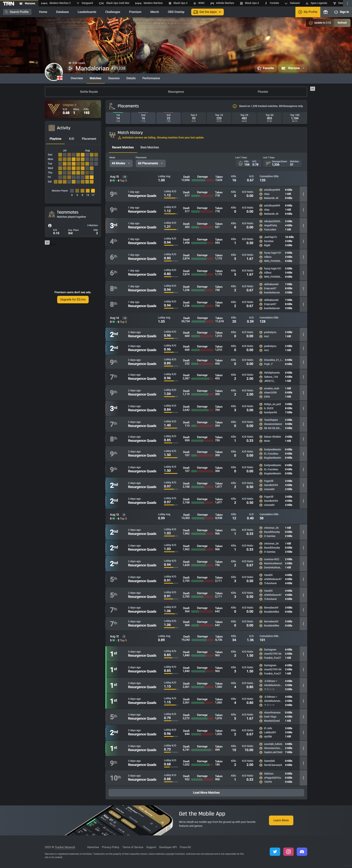Open the OBS Overlay menu item
The width and height of the screenshot is (352, 868).
tap(176, 12)
